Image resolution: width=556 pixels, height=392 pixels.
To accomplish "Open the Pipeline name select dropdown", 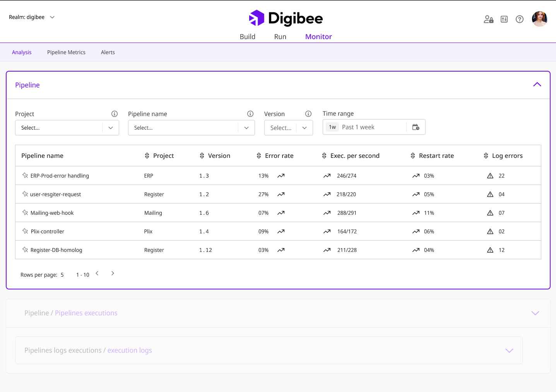I will pyautogui.click(x=192, y=128).
